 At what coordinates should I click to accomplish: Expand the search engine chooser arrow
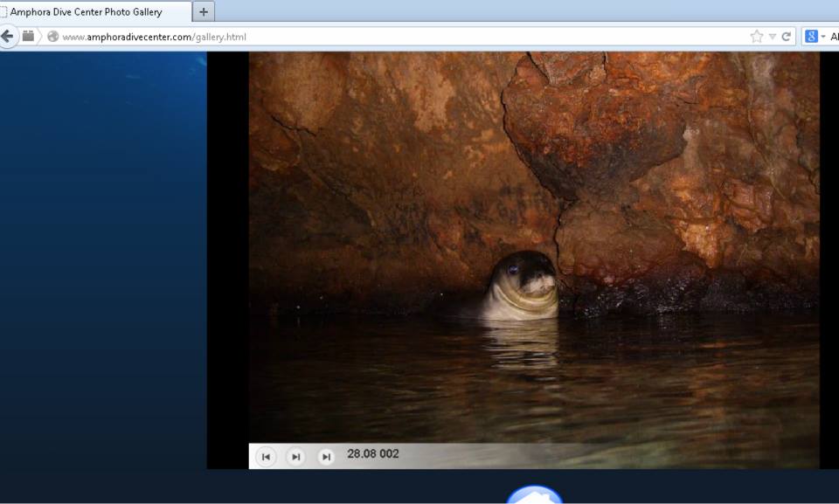[x=822, y=37]
